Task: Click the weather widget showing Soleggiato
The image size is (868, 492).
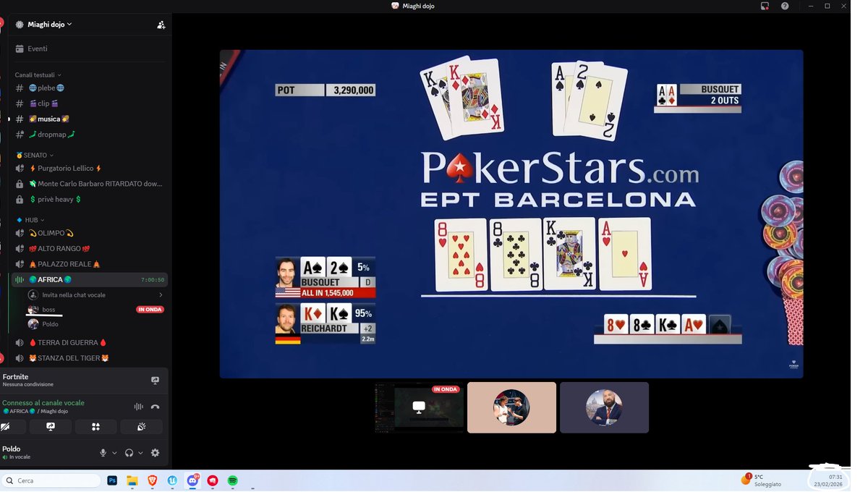Action: pyautogui.click(x=762, y=480)
